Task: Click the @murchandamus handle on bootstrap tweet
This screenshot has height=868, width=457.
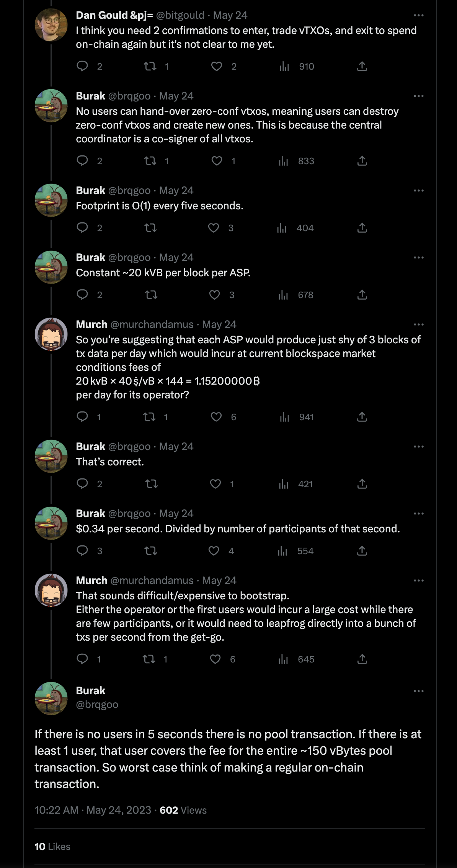Action: click(152, 581)
